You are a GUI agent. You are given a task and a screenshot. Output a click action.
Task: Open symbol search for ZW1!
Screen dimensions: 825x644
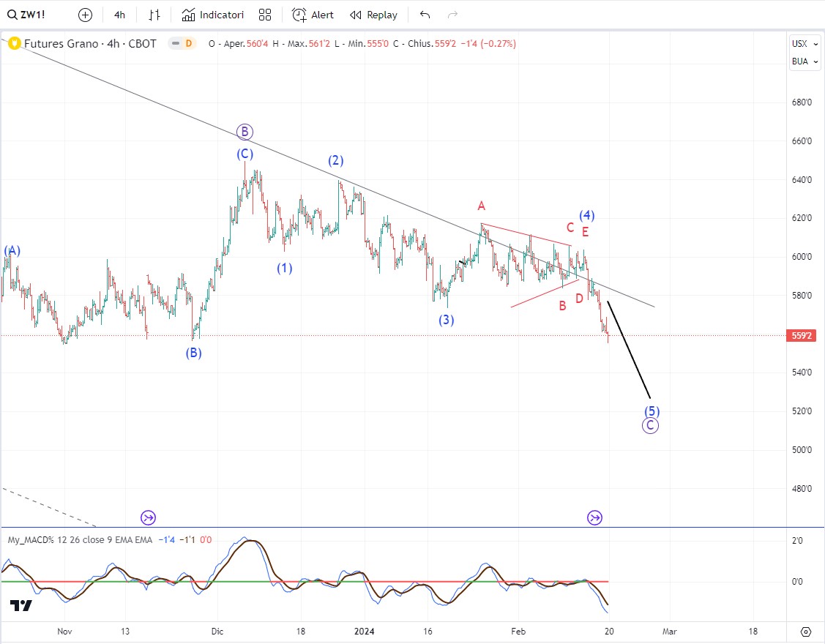(x=26, y=15)
